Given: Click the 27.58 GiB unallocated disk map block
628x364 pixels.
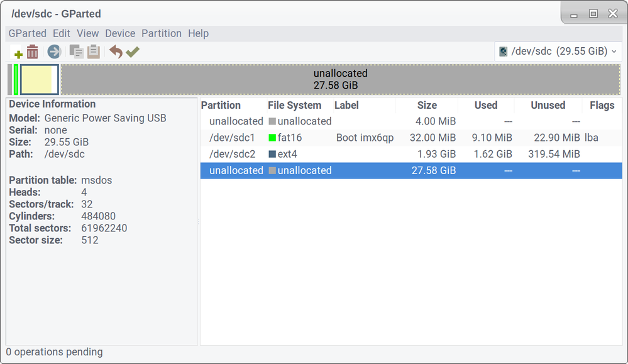Looking at the screenshot, I should 340,79.
